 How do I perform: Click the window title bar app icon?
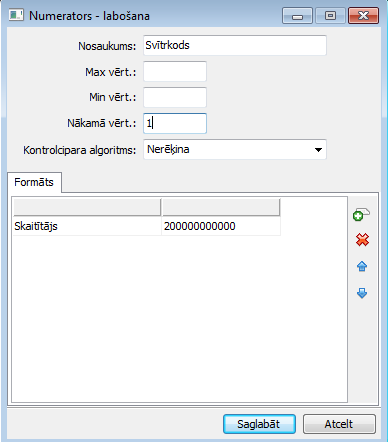pos(16,15)
